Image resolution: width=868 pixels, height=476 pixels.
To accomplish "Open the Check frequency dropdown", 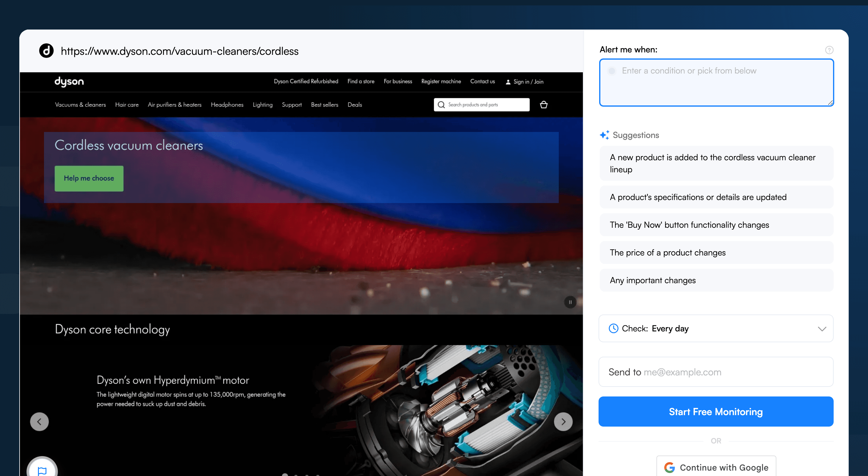I will [716, 328].
